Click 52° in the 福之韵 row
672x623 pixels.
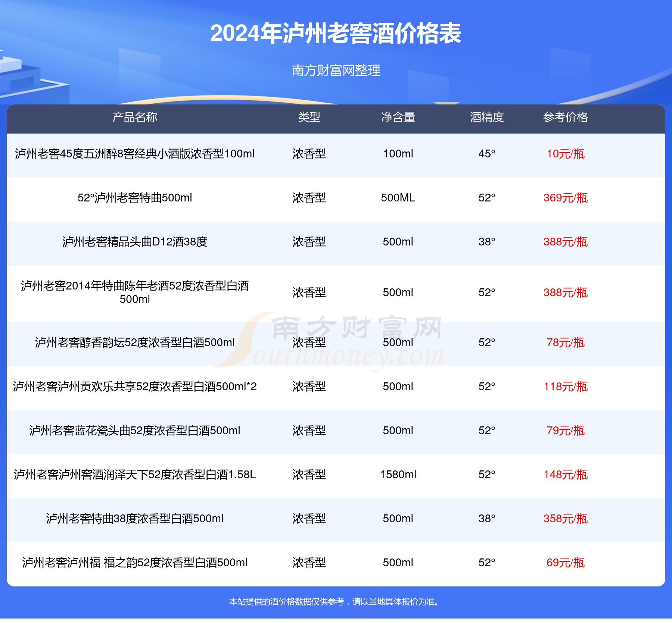[x=487, y=563]
